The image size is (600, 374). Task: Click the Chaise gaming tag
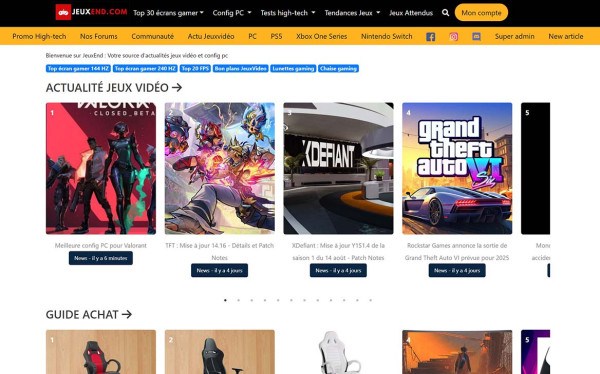pos(338,69)
